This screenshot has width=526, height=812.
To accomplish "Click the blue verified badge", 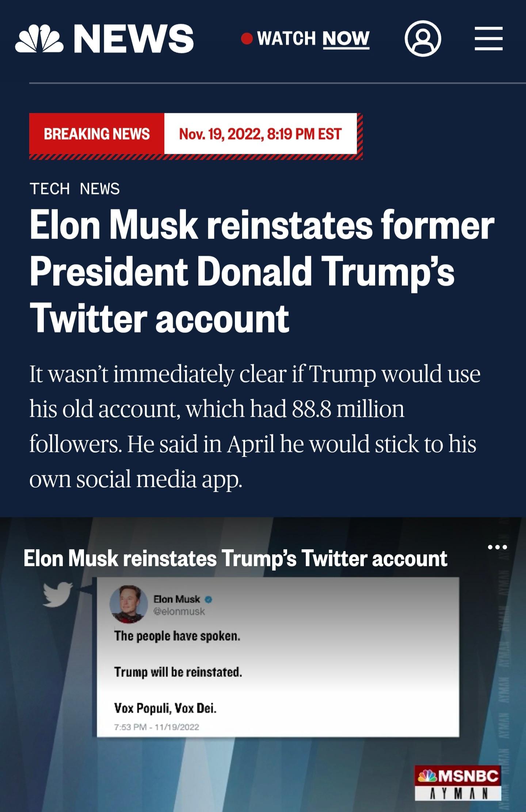I will click(x=209, y=599).
